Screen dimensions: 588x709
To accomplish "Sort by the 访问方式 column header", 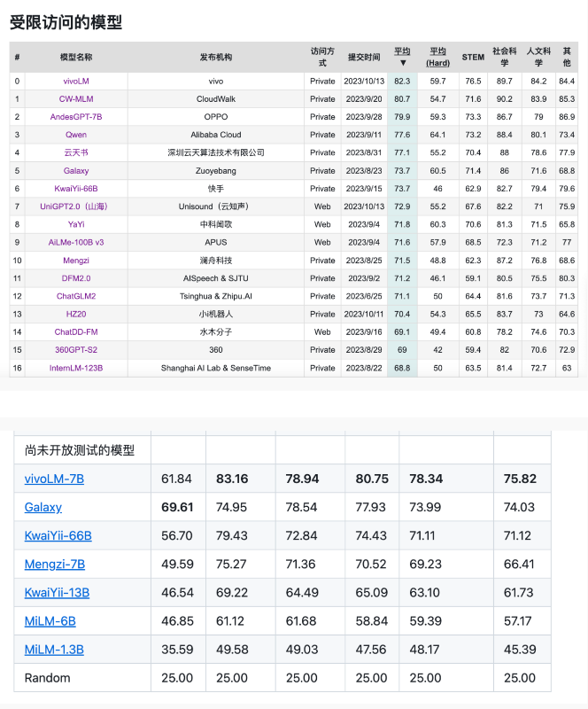I will (322, 57).
